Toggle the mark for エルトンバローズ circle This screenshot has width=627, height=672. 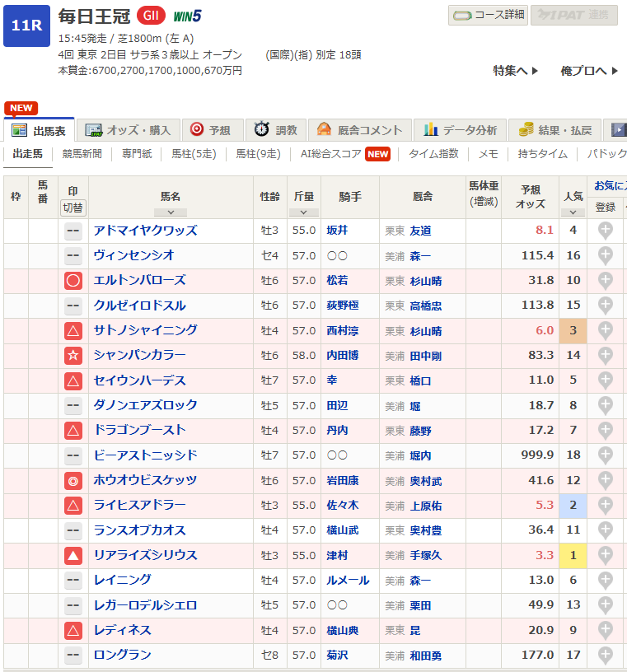73,281
